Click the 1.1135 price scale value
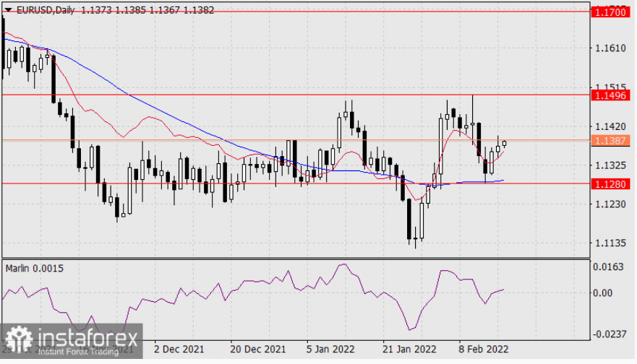Screen dimensions: 637x364 610,243
